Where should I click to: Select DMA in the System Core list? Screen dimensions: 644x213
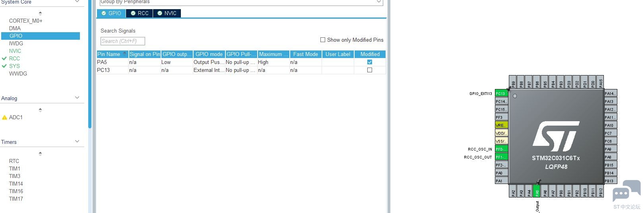click(x=15, y=28)
